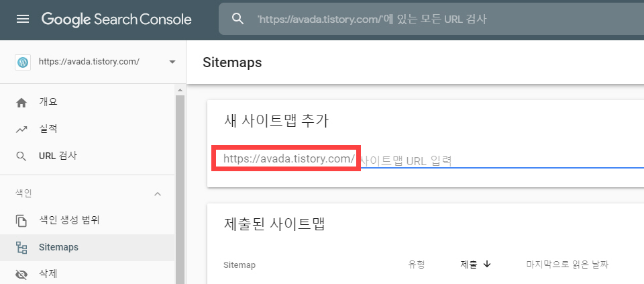This screenshot has height=284, width=644.
Task: Open the hamburger navigation menu
Action: 23,19
